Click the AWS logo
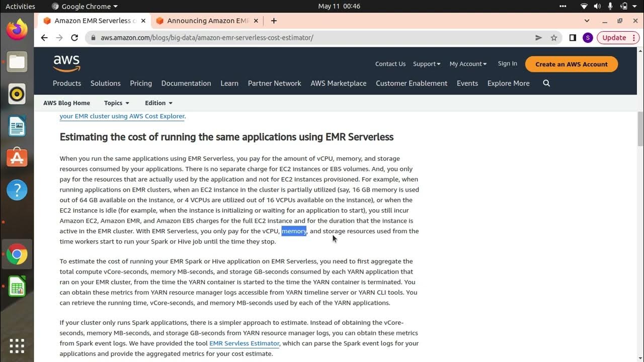Screen dimensions: 644x362 pyautogui.click(x=66, y=63)
